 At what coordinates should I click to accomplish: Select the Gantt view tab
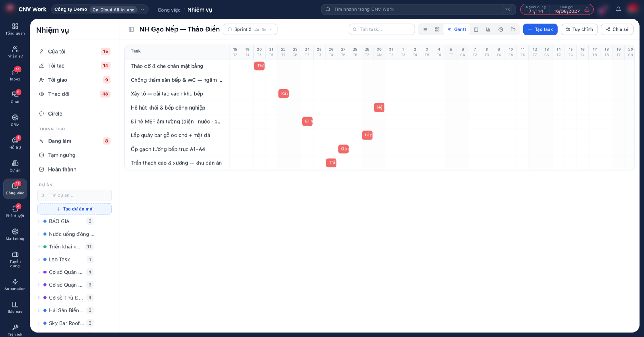pyautogui.click(x=457, y=29)
